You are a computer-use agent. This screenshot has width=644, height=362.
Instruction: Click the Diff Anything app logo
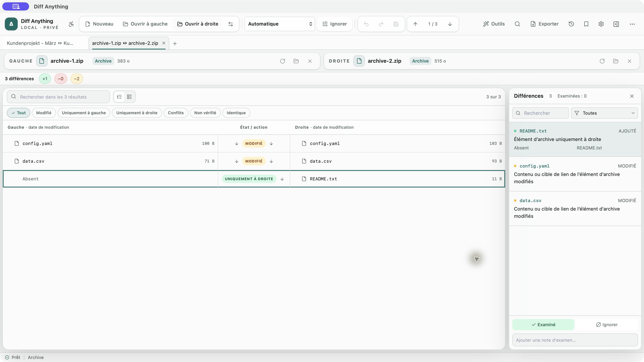(11, 24)
